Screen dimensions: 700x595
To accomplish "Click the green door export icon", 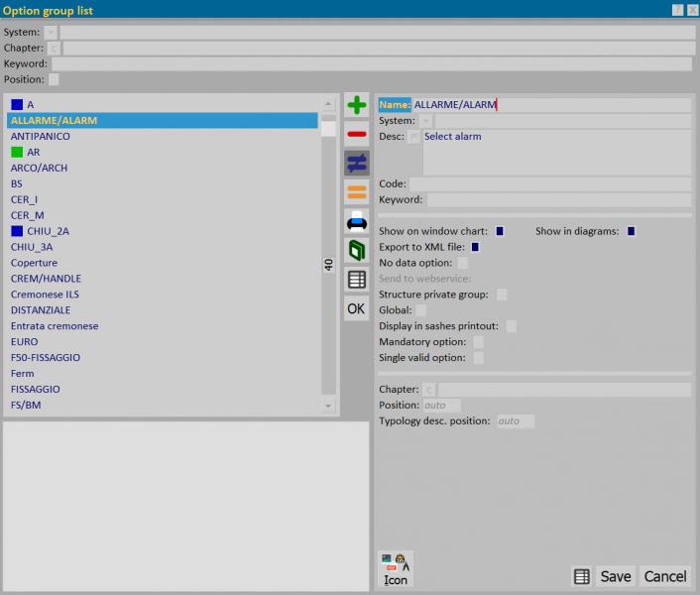I will point(356,250).
